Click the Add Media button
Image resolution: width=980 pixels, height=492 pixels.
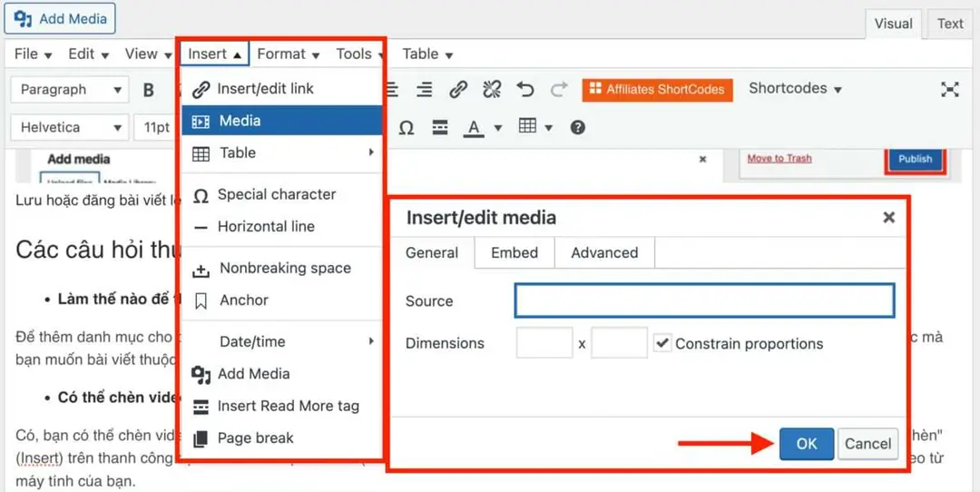(60, 19)
